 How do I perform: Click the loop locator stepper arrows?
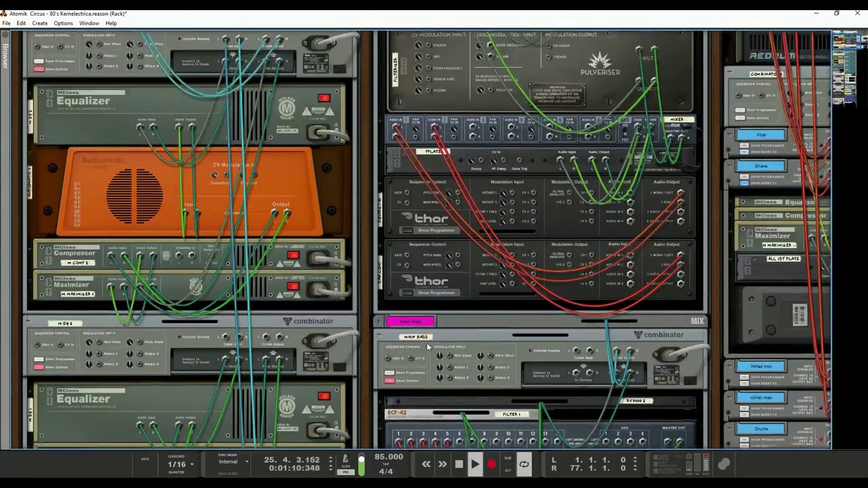pyautogui.click(x=635, y=464)
